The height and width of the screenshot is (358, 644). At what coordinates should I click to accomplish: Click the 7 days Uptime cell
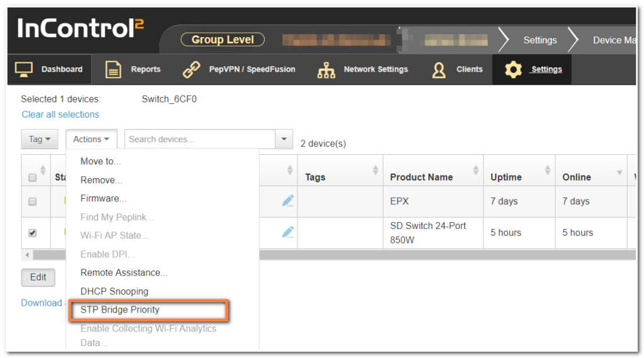(x=519, y=201)
